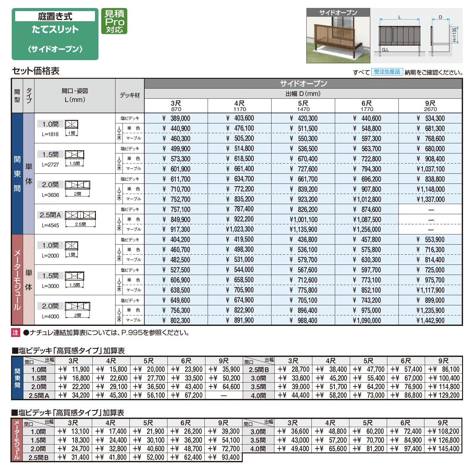Screen dimensions: 476x473
Task: Click the ¥389,000 price cell
Action: (176, 118)
